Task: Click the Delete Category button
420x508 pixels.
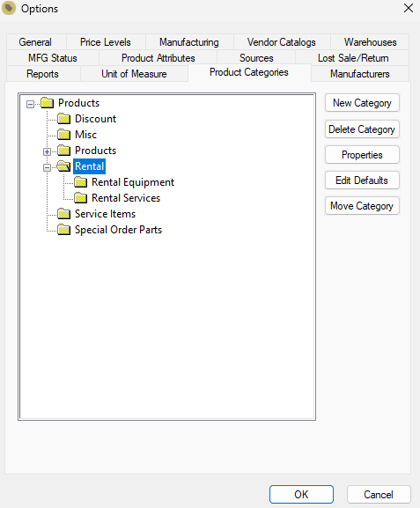Action: point(362,129)
